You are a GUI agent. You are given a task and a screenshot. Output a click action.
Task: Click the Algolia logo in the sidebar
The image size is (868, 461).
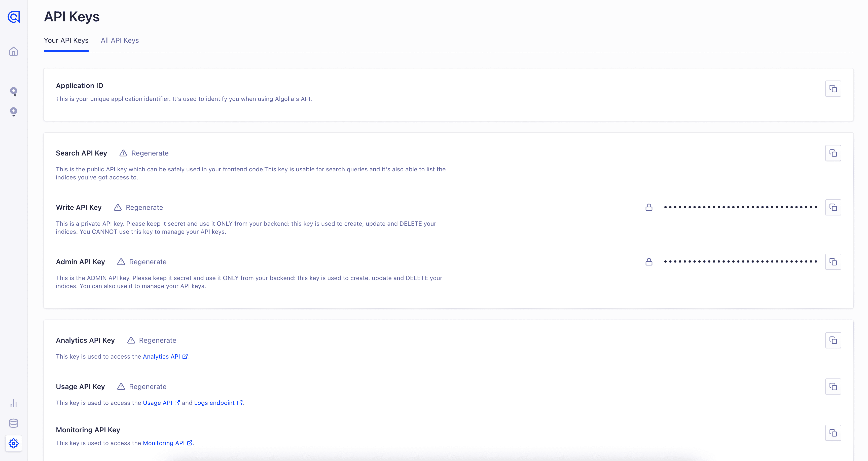[14, 17]
